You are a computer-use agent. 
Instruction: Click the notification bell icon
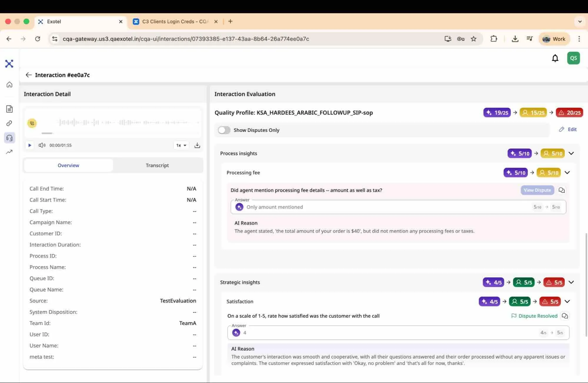(x=555, y=58)
